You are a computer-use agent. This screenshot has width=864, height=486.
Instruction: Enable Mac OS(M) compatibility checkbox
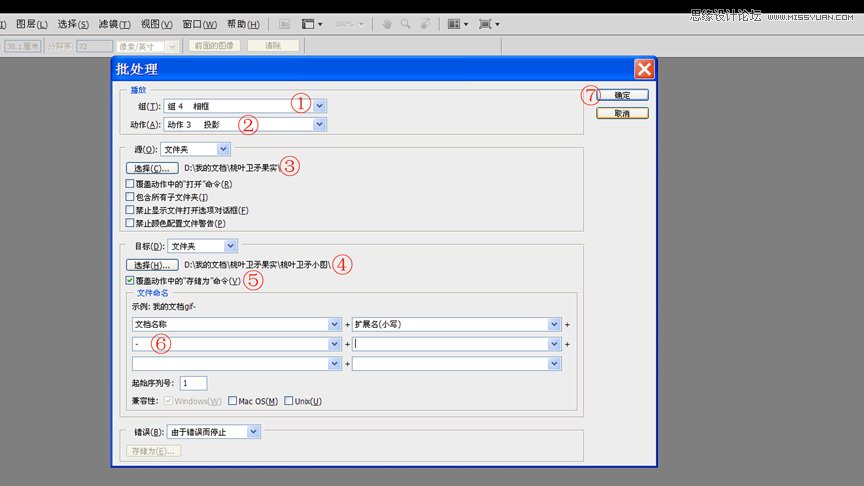233,401
